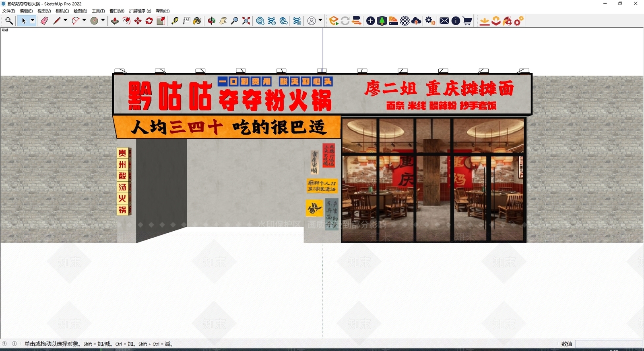Image resolution: width=644 pixels, height=351 pixels.
Task: Open the Select tool dropdown arrow
Action: (33, 21)
